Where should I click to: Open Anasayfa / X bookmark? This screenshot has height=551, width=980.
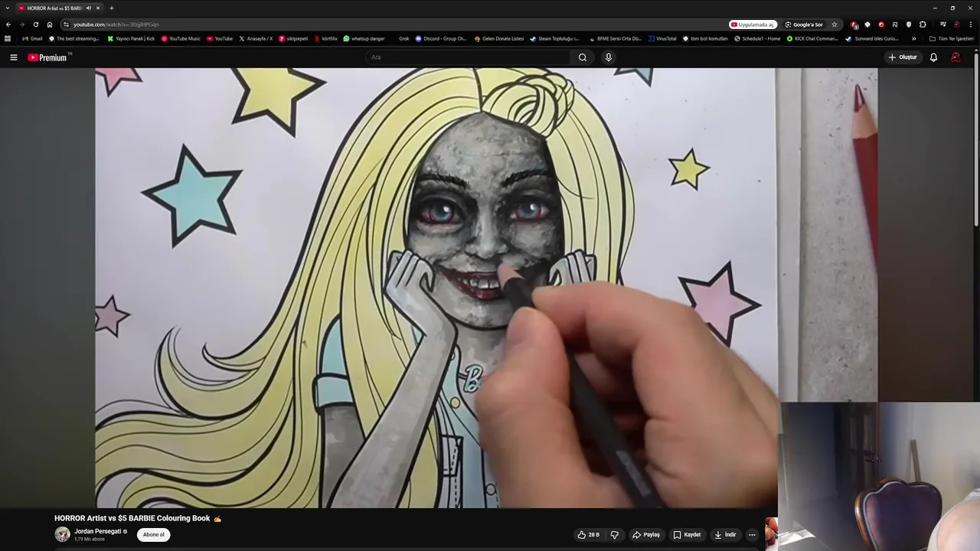point(256,38)
